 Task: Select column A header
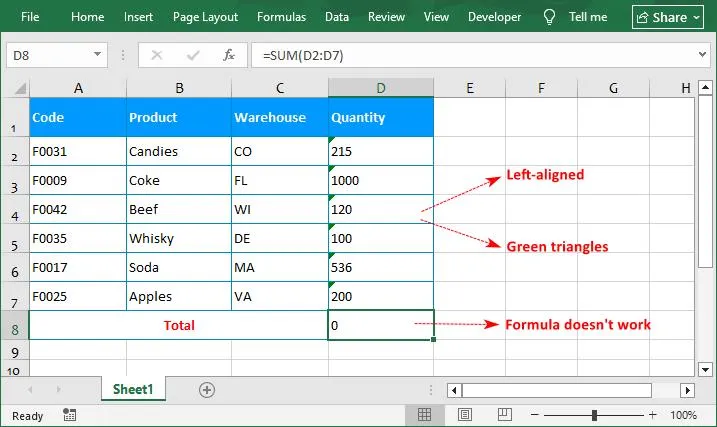tap(78, 88)
